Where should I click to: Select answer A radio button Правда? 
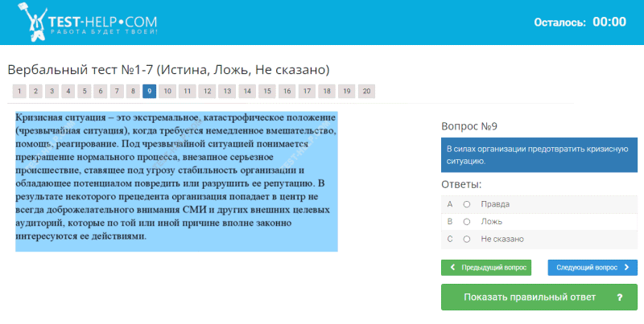[467, 204]
